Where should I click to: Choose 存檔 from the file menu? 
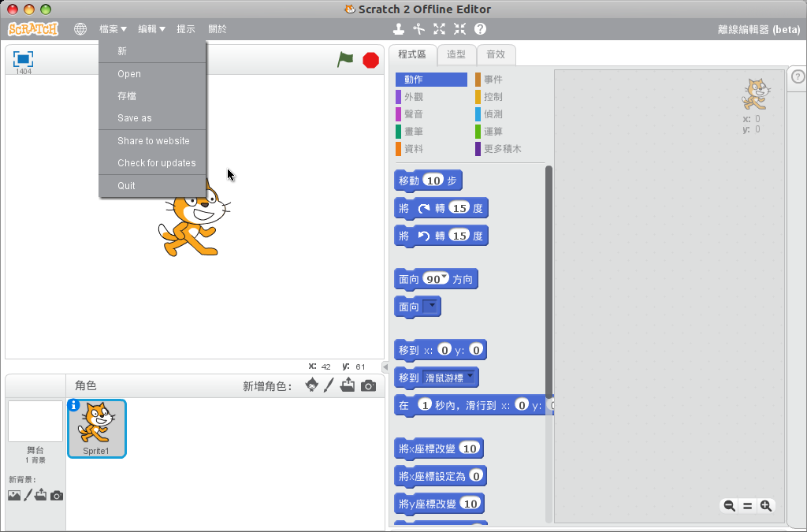tap(152, 96)
